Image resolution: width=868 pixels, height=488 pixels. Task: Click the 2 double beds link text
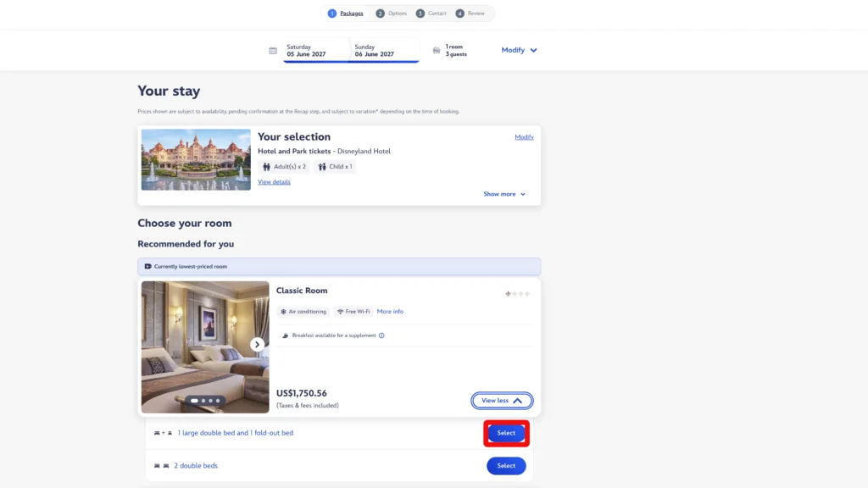pyautogui.click(x=196, y=466)
